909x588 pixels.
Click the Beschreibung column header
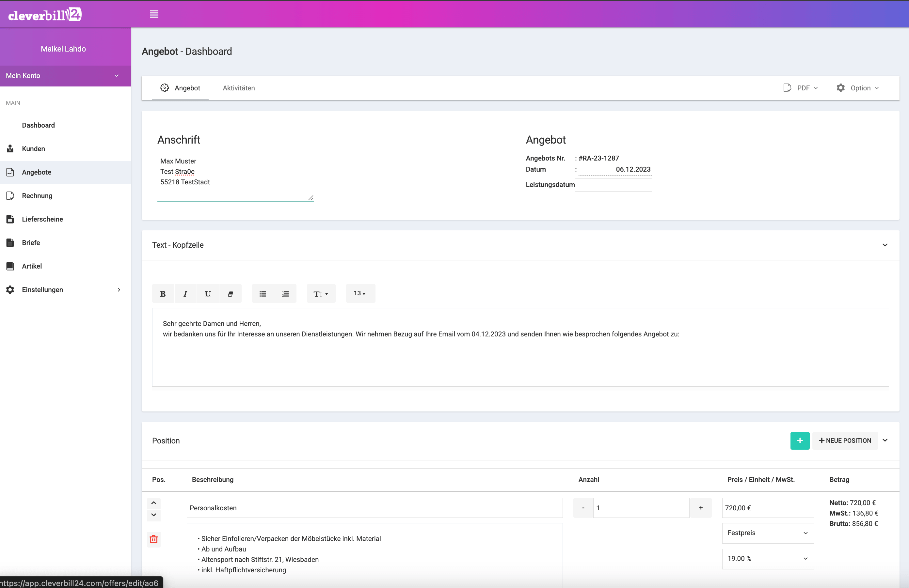coord(213,480)
